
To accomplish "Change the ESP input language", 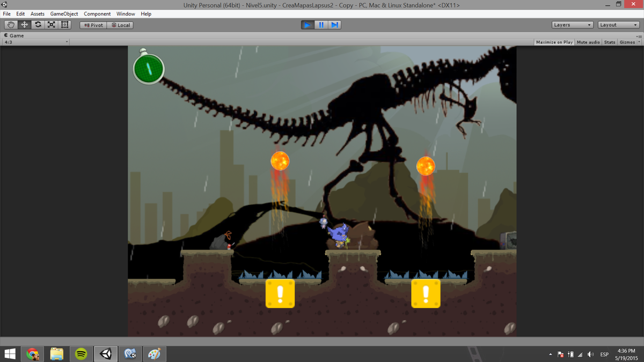I will 604,354.
